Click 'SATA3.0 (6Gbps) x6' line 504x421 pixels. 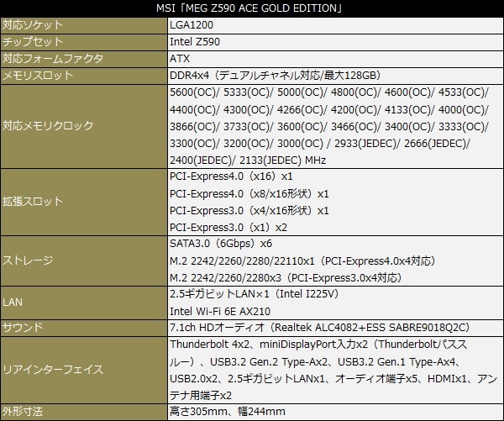coord(221,244)
